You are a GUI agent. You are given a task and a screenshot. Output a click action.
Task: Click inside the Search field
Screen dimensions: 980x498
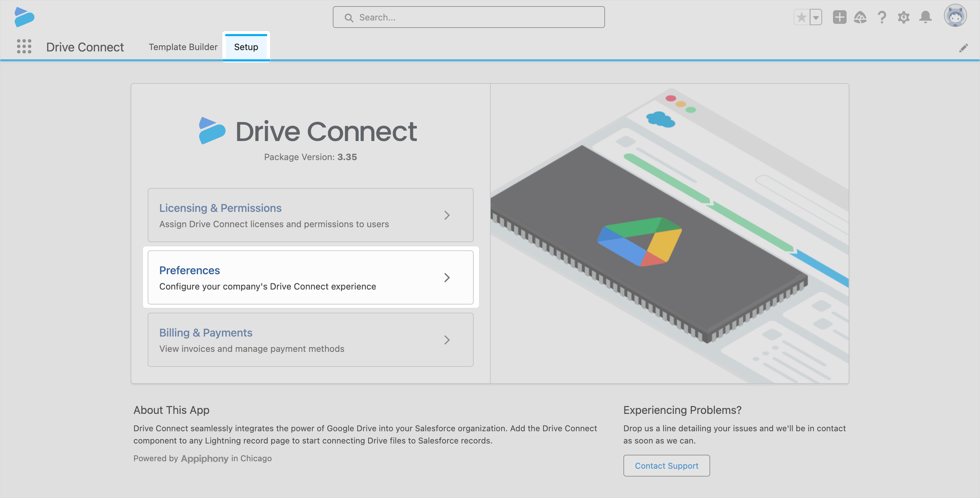pos(468,17)
